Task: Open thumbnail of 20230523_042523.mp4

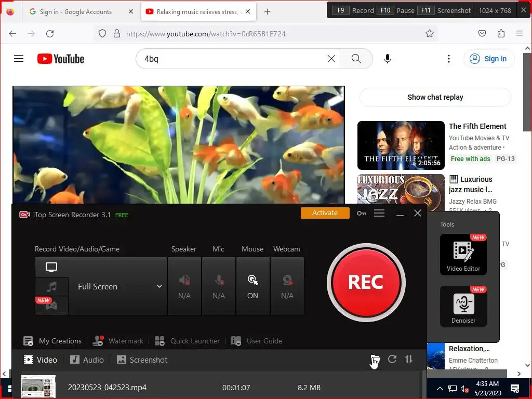Action: pos(38,387)
